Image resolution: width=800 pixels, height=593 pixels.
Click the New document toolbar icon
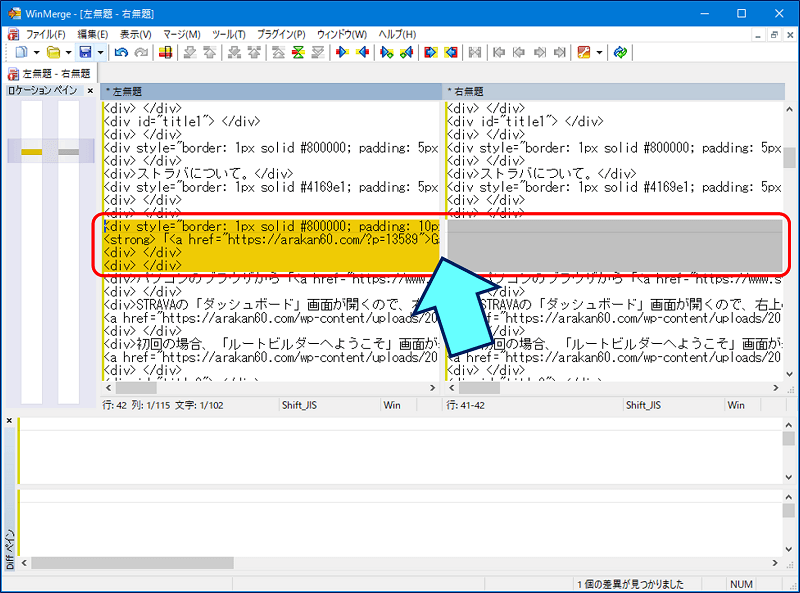(21, 52)
